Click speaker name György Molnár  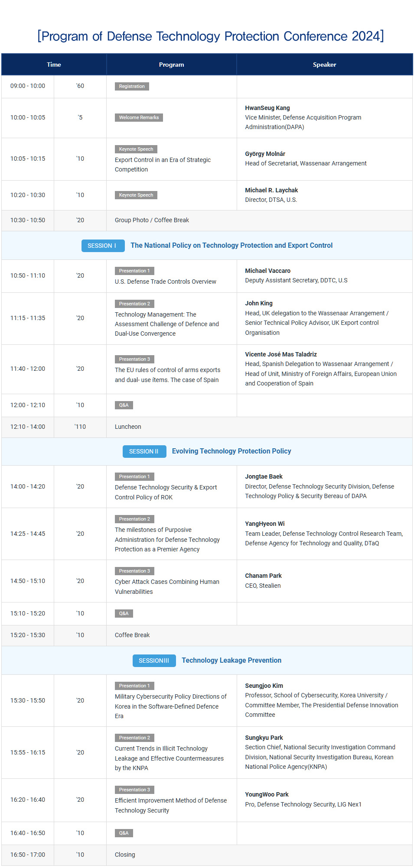click(265, 154)
